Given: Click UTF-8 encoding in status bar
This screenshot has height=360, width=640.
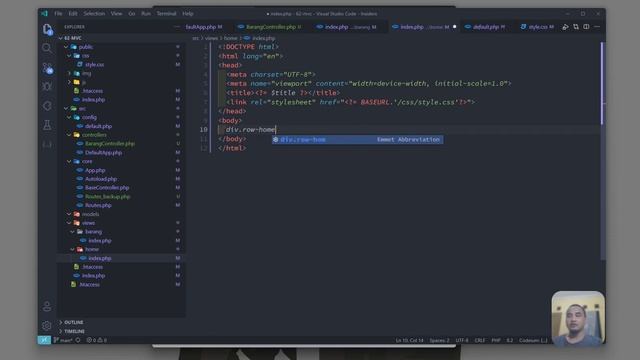Looking at the screenshot, I should (x=462, y=340).
